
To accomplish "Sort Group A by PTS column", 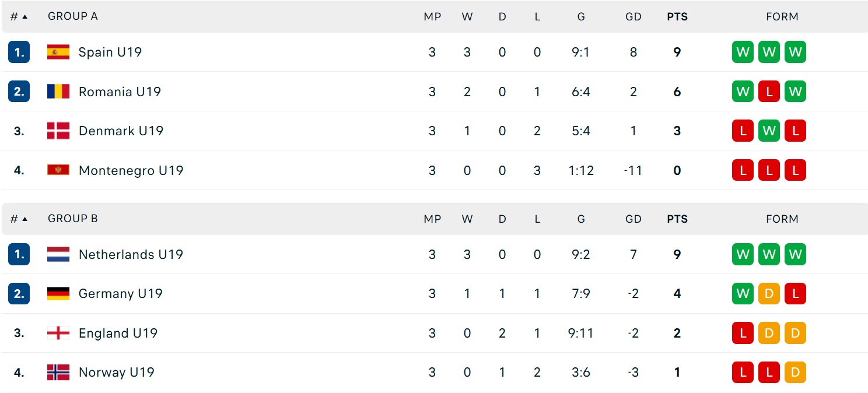I will [677, 17].
